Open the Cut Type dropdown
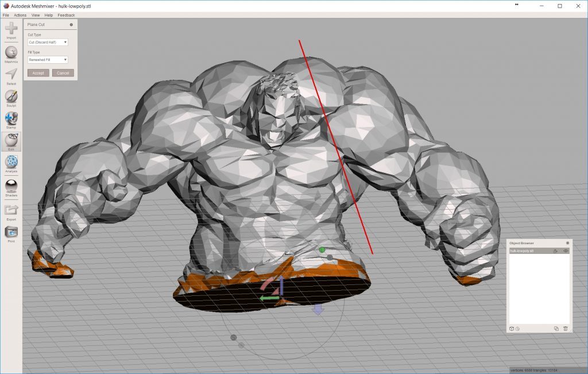This screenshot has width=588, height=374. (x=48, y=43)
